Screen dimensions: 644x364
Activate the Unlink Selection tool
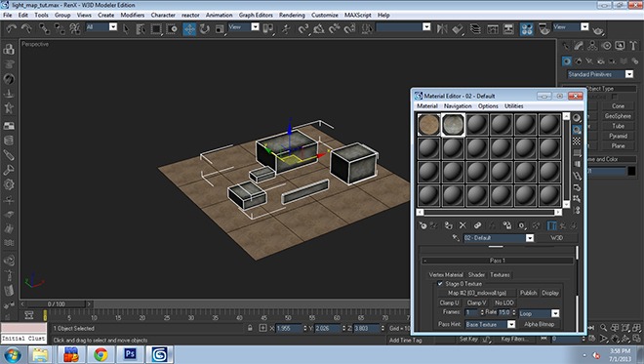60,28
